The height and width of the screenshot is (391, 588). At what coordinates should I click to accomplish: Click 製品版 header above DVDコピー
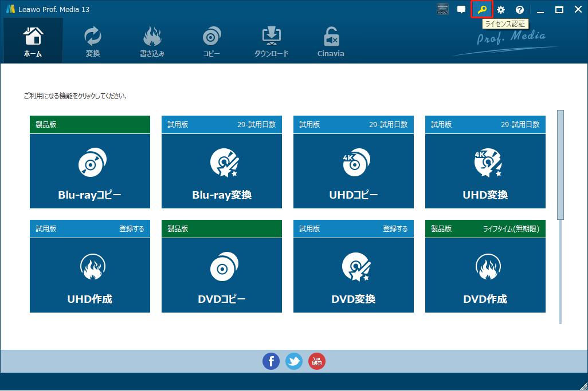point(222,228)
